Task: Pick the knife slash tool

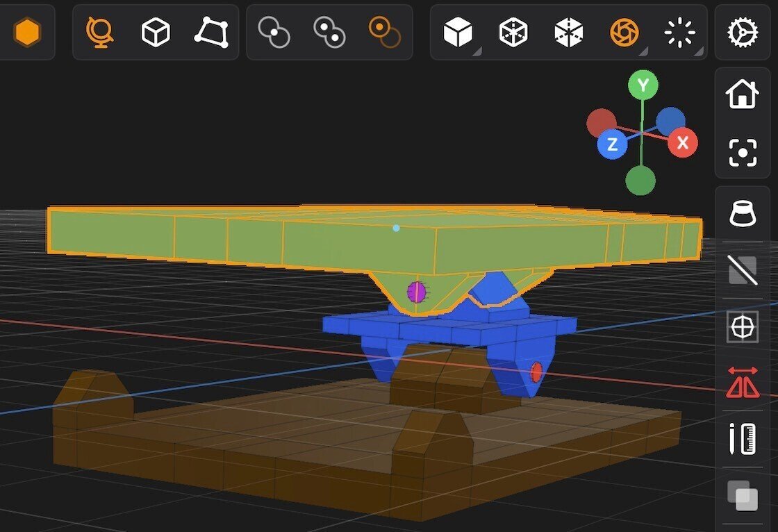Action: pyautogui.click(x=742, y=271)
